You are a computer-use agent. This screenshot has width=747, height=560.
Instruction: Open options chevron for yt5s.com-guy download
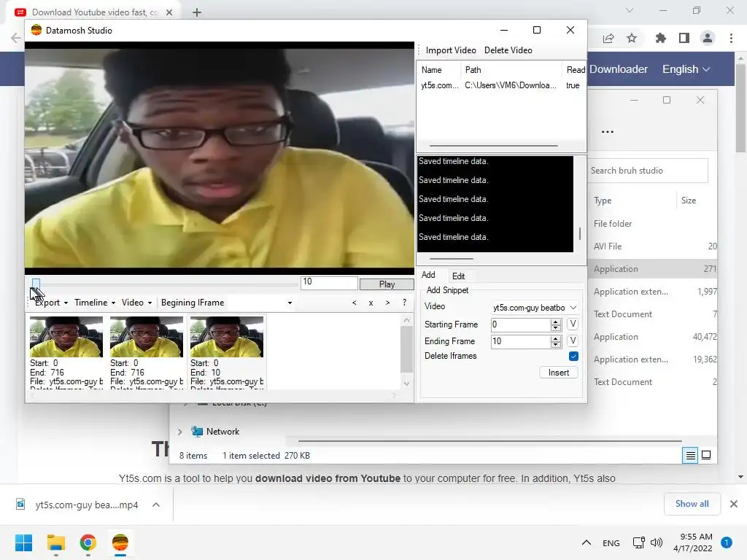point(156,505)
